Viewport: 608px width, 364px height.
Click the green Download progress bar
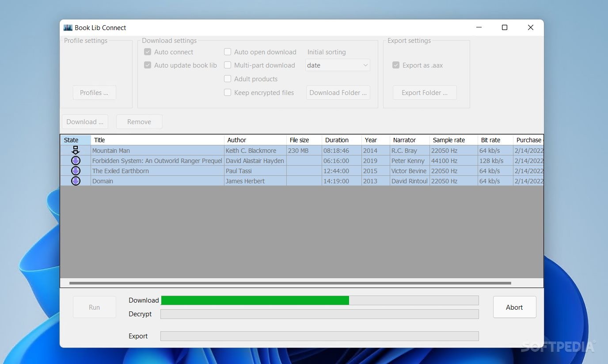(319, 300)
